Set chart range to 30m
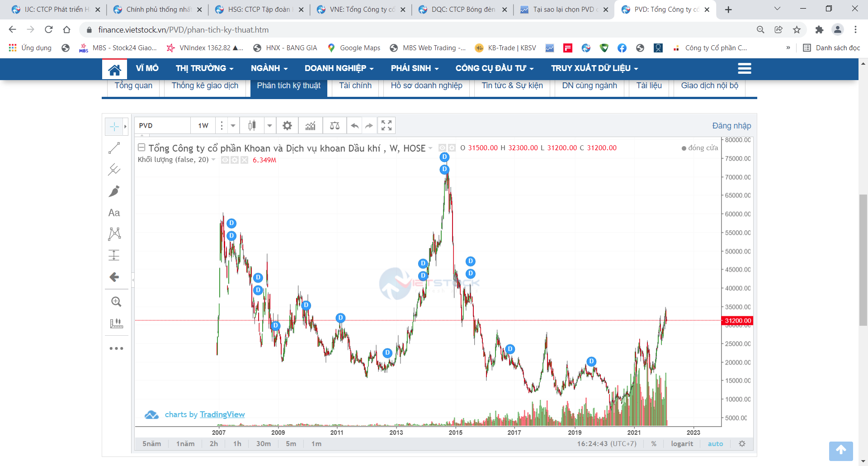 [x=264, y=444]
